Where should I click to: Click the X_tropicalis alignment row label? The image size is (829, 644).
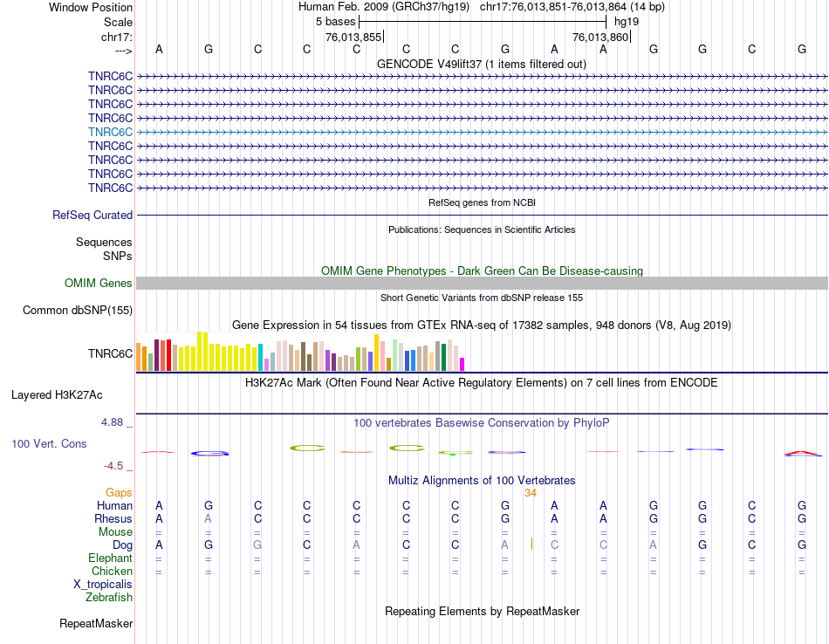click(103, 585)
